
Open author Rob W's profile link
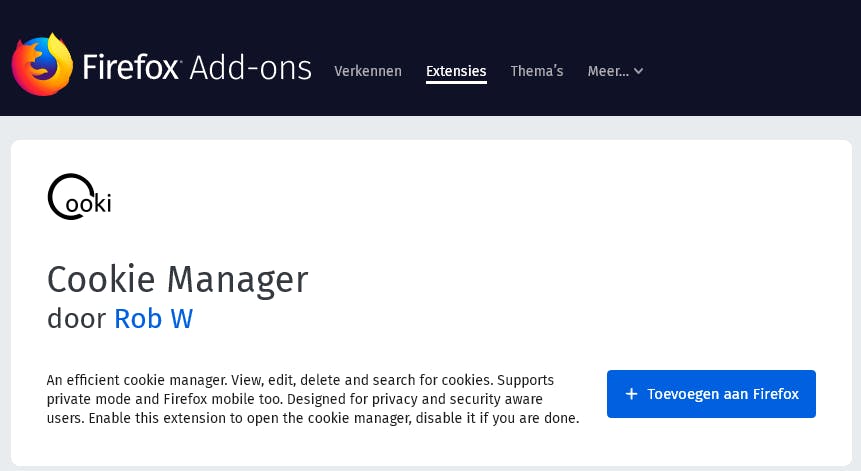point(153,319)
